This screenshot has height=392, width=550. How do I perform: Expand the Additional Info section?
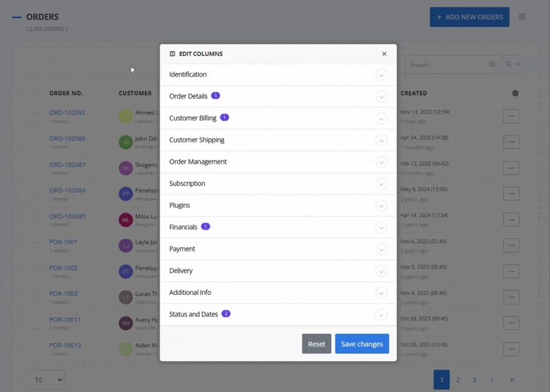[x=381, y=293]
